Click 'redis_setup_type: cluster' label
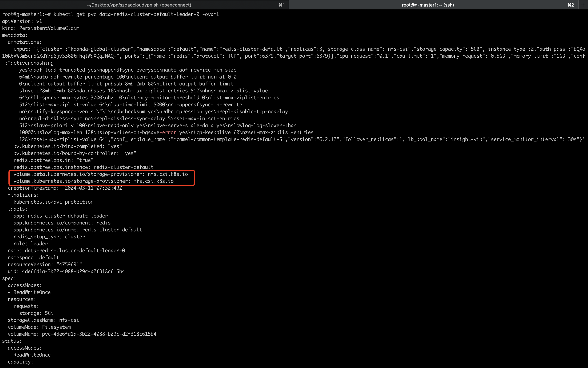Screen dimensions: 588x368 (49, 237)
